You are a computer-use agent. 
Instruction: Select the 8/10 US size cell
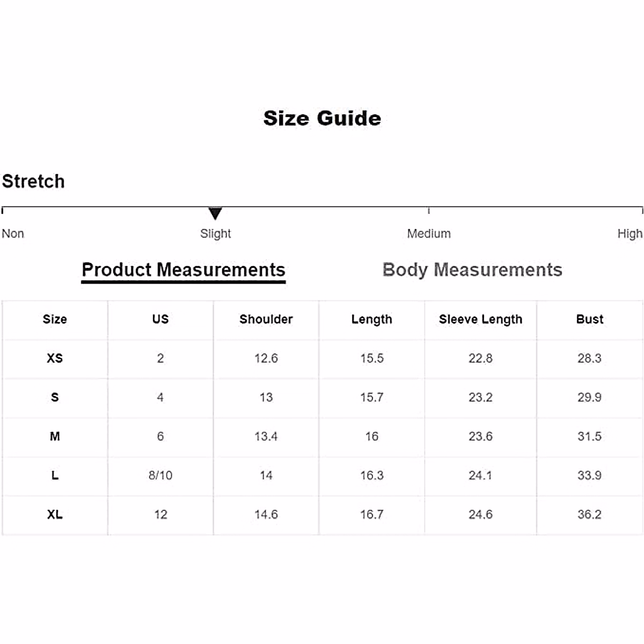160,475
